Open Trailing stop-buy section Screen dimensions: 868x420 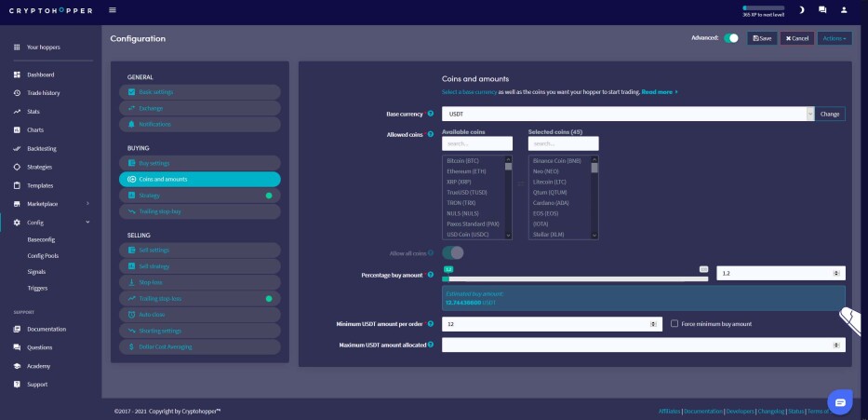pos(200,211)
